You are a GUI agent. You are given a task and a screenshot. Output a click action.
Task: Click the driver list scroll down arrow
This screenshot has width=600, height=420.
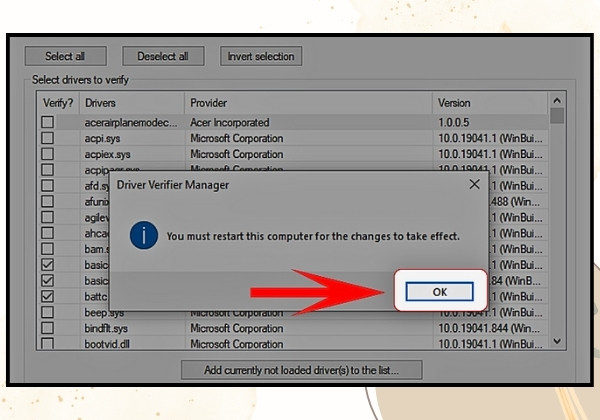[x=557, y=341]
